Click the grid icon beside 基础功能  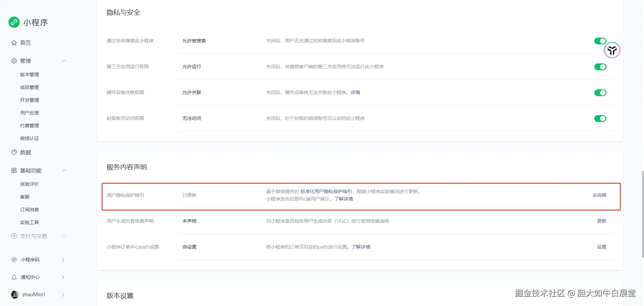pos(14,170)
